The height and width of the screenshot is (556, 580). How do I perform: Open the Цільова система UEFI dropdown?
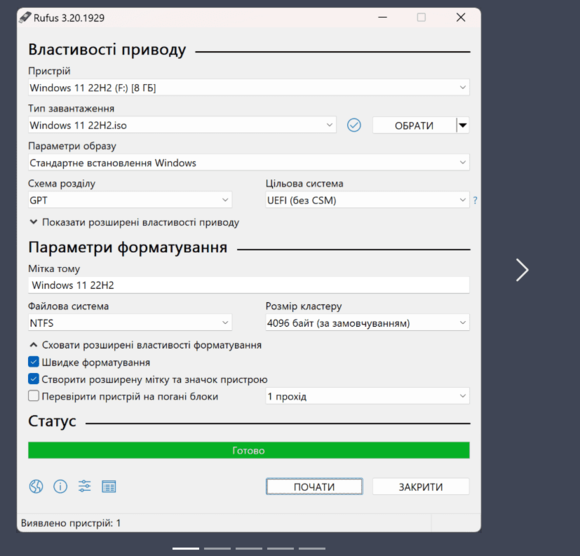pyautogui.click(x=367, y=200)
